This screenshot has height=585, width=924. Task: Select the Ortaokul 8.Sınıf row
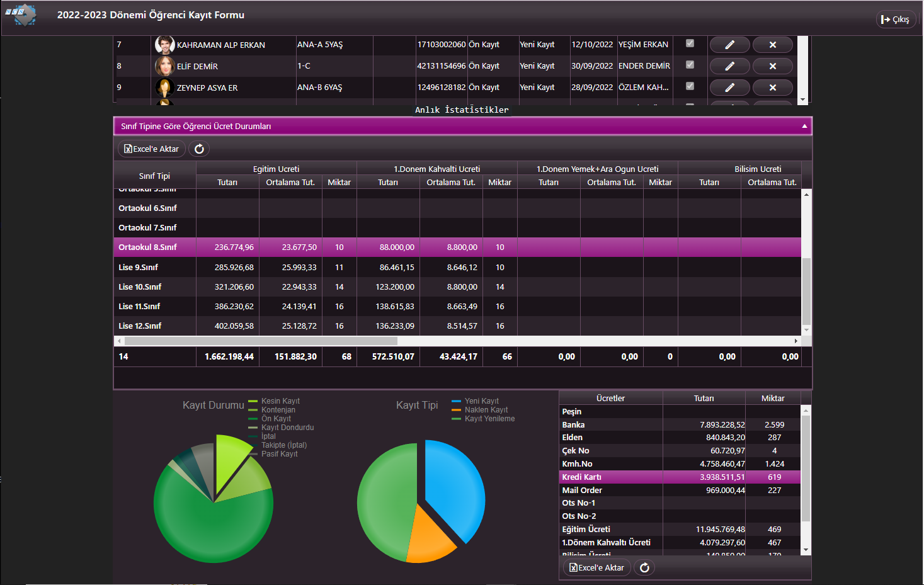click(457, 247)
